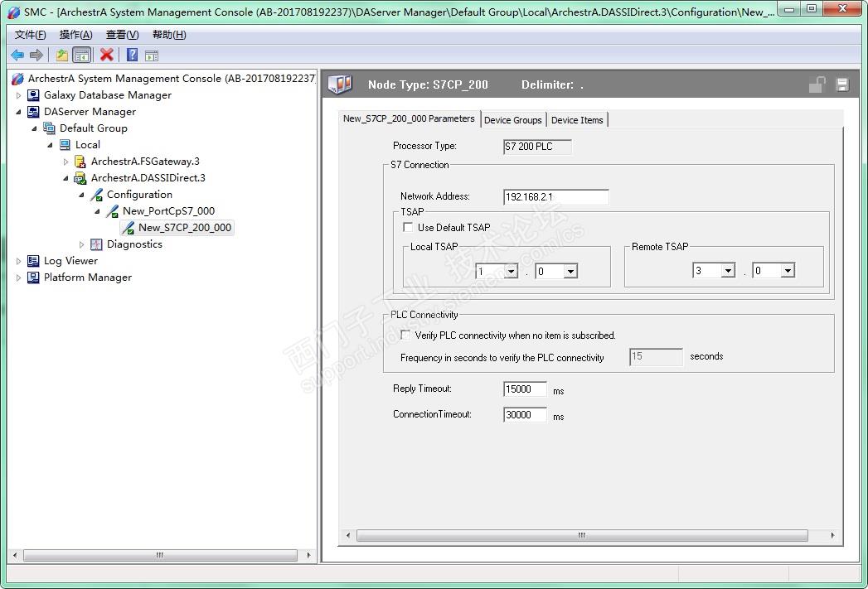This screenshot has width=868, height=589.
Task: Click the ConnectionTimeout field
Action: (x=525, y=415)
